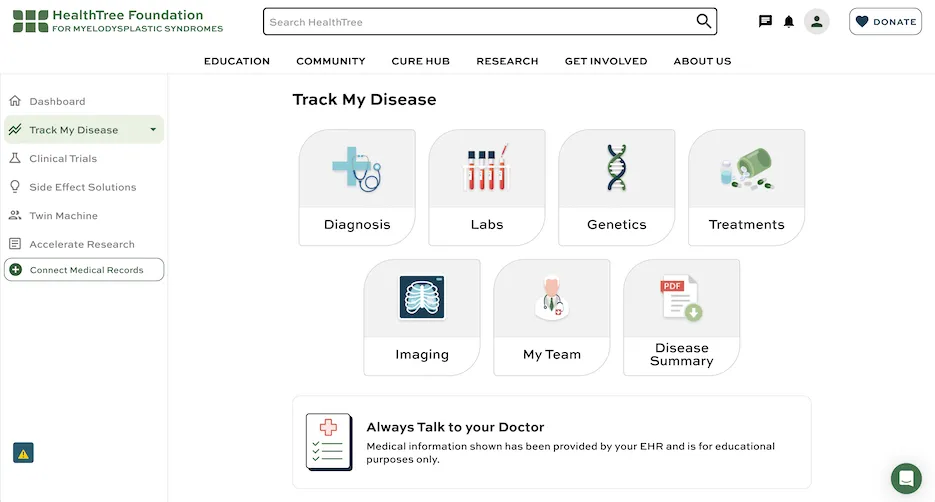
Task: Open the messages chat icon
Action: (x=765, y=22)
